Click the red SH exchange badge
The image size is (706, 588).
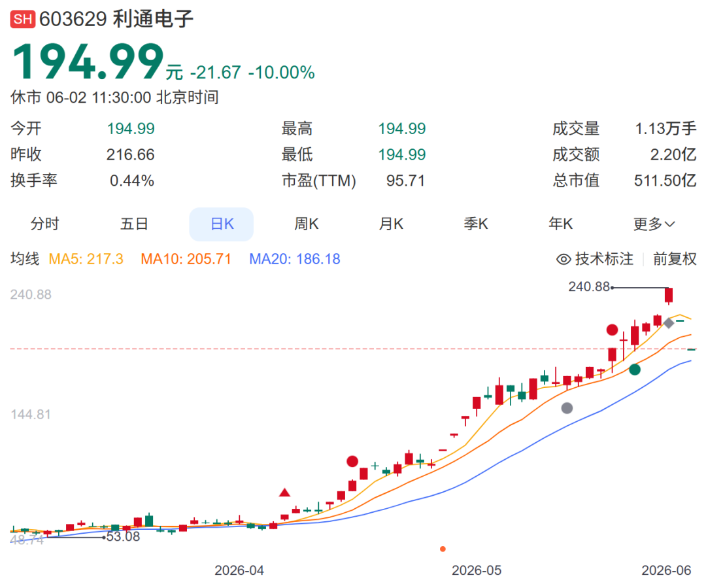(22, 20)
